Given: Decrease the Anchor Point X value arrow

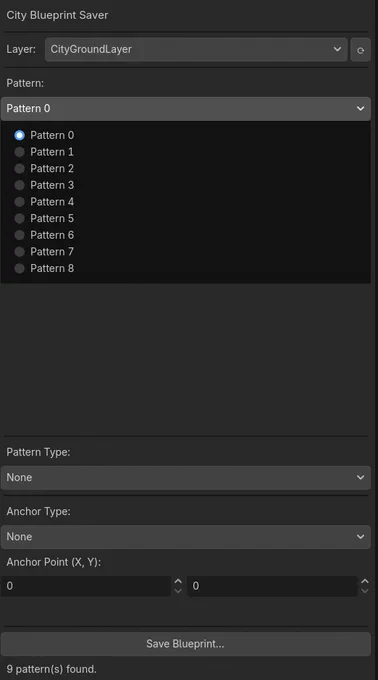Looking at the screenshot, I should tap(178, 591).
